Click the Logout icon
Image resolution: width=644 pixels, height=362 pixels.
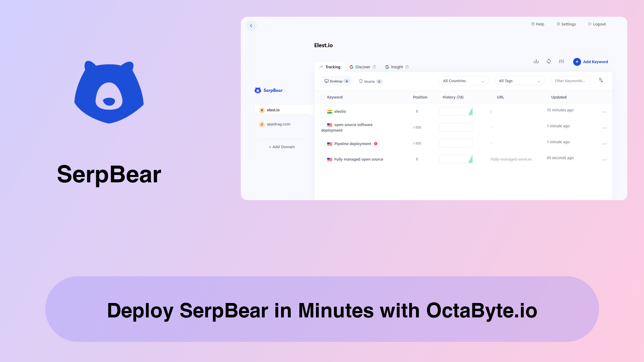(x=590, y=24)
